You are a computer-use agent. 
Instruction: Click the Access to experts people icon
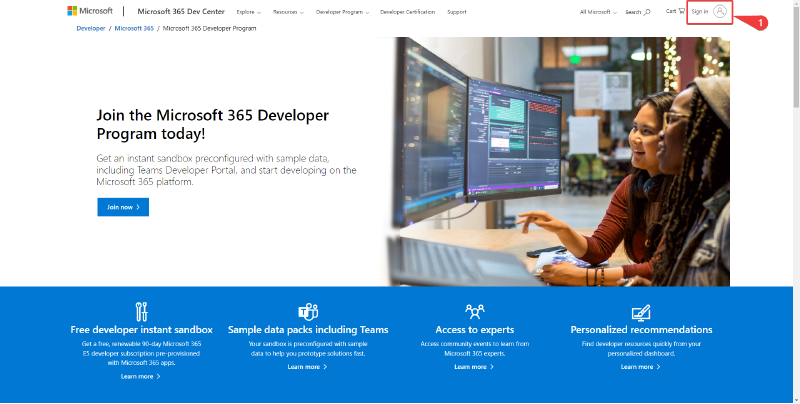tap(475, 311)
